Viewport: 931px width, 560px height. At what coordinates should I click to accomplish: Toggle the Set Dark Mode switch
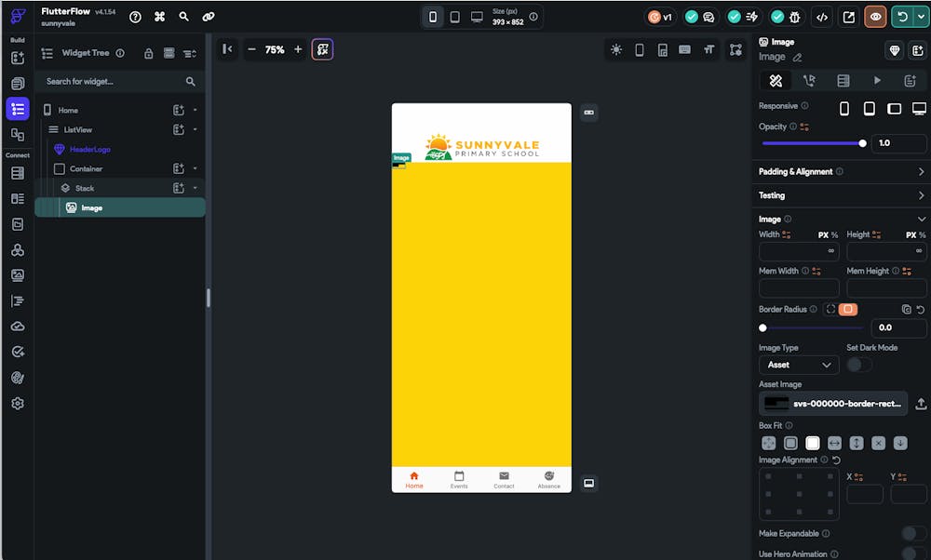click(x=858, y=365)
